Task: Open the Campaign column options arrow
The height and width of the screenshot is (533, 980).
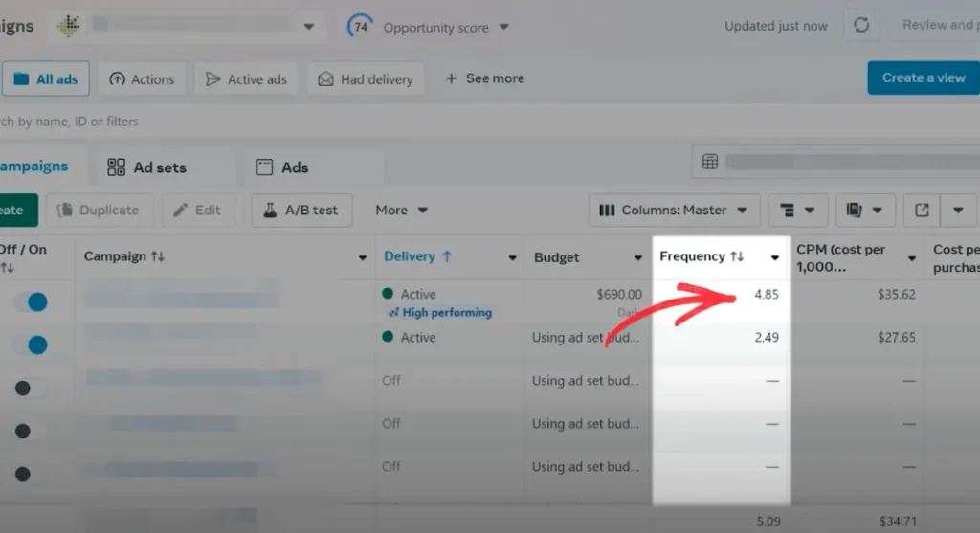Action: pyautogui.click(x=362, y=257)
